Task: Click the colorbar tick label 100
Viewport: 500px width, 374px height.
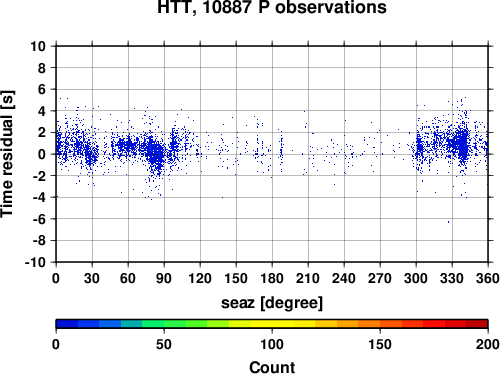Action: coord(272,344)
